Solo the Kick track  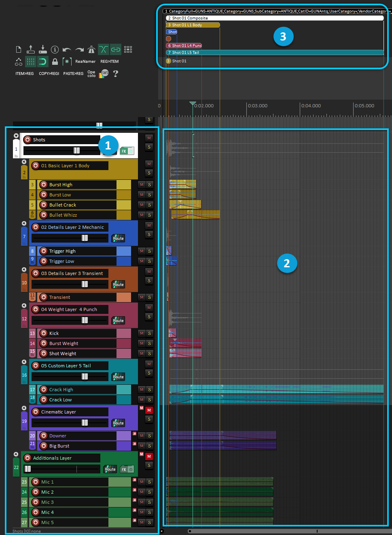point(149,333)
